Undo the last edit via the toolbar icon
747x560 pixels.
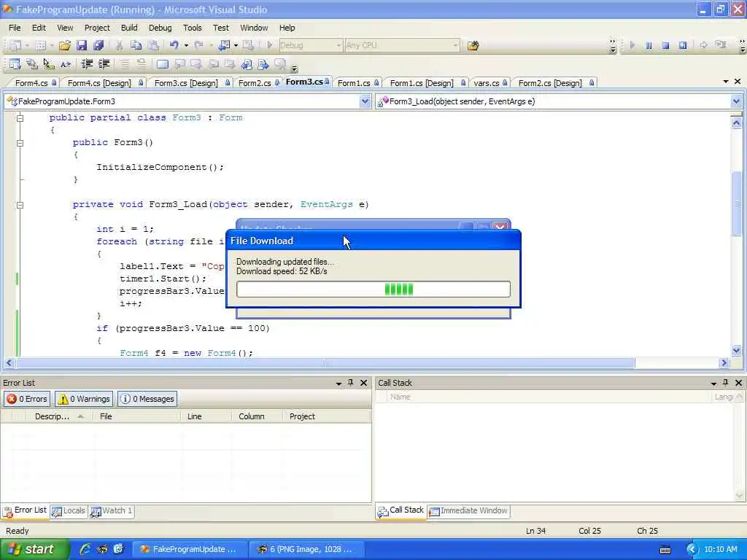[174, 45]
